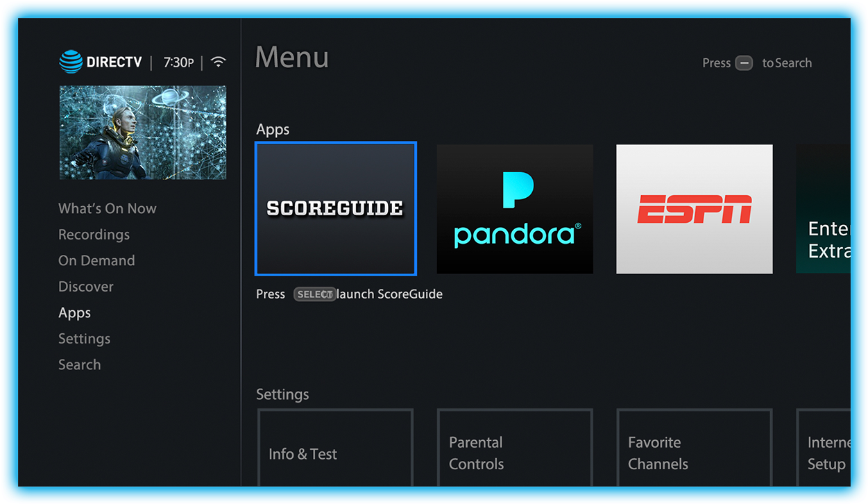868x504 pixels.
Task: Open the Info & Test settings tile
Action: (x=336, y=448)
